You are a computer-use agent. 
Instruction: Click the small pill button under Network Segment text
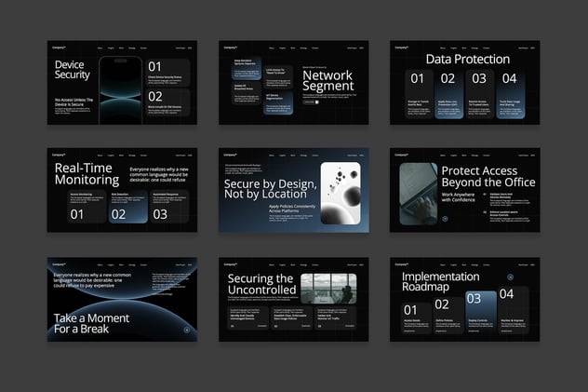point(310,101)
